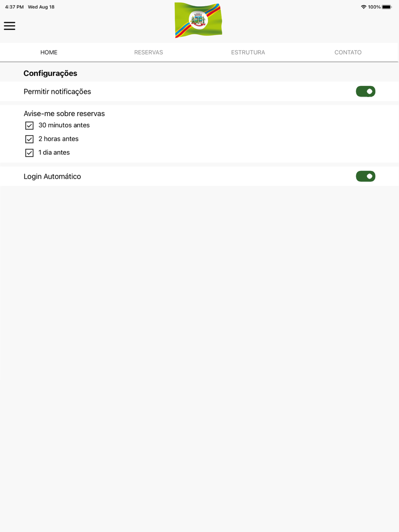Uncheck the 1 dia antes checkbox

tap(29, 153)
